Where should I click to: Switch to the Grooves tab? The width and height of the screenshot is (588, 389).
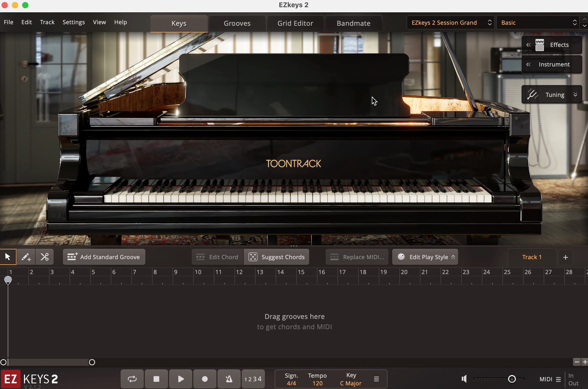(x=237, y=23)
